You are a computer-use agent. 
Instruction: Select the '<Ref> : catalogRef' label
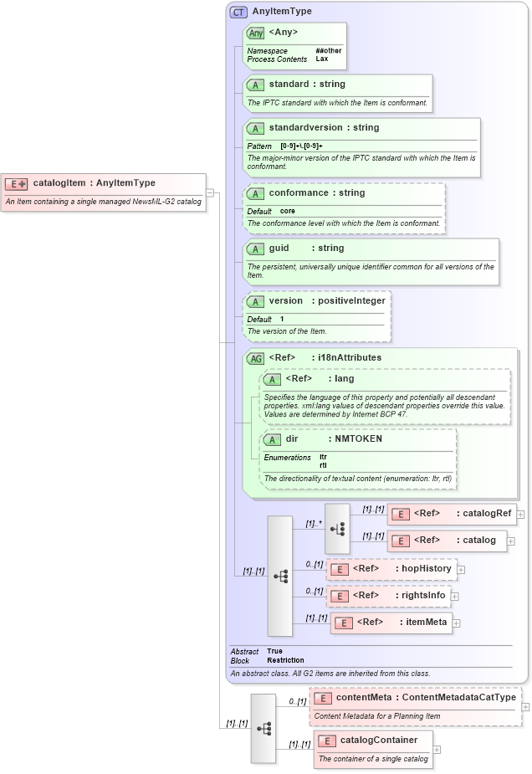point(463,514)
